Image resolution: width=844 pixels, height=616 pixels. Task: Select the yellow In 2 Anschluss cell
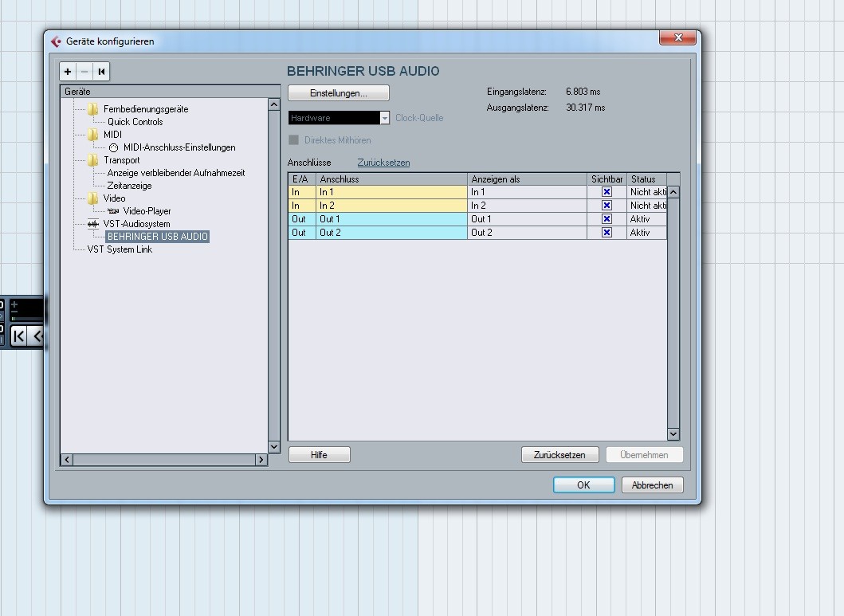click(x=391, y=206)
